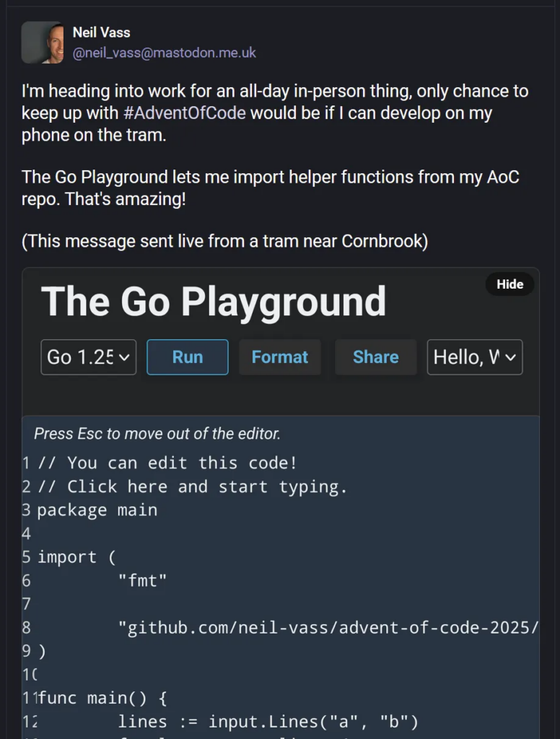Image resolution: width=560 pixels, height=739 pixels.
Task: Click the 'func main() {' line
Action: tap(102, 698)
